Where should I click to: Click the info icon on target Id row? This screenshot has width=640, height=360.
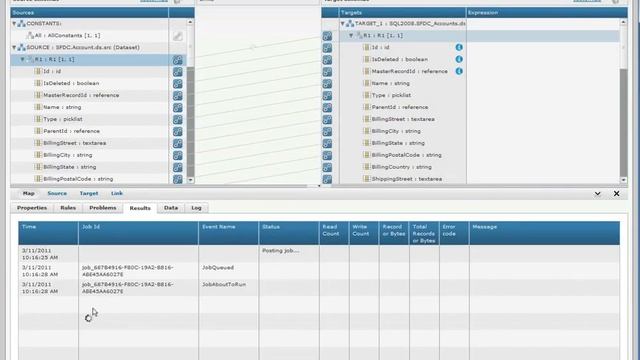pyautogui.click(x=459, y=47)
